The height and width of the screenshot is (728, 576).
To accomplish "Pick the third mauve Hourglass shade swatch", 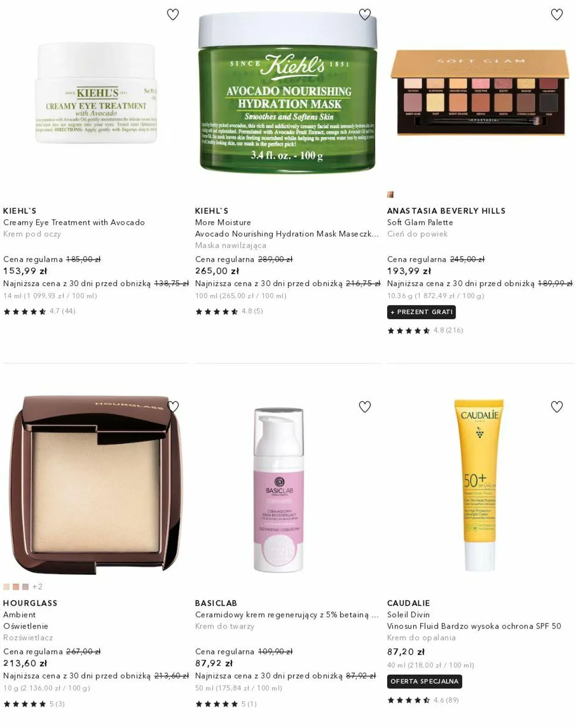I will pyautogui.click(x=25, y=587).
